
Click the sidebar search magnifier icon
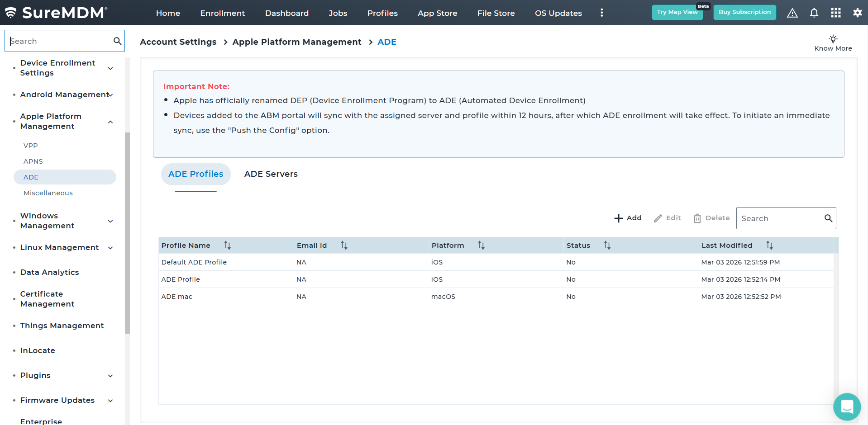coord(117,41)
